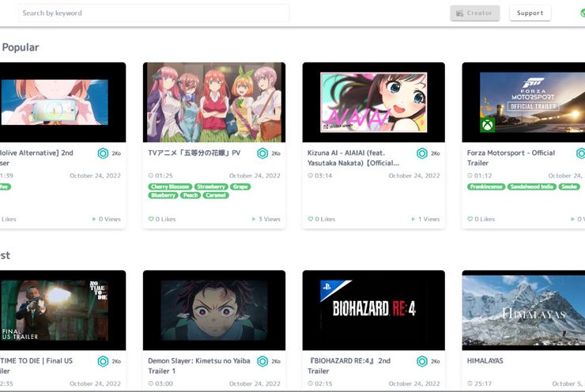Click the play icon beside 3 Views
Viewport: 585px width, 392px height.
(x=254, y=219)
